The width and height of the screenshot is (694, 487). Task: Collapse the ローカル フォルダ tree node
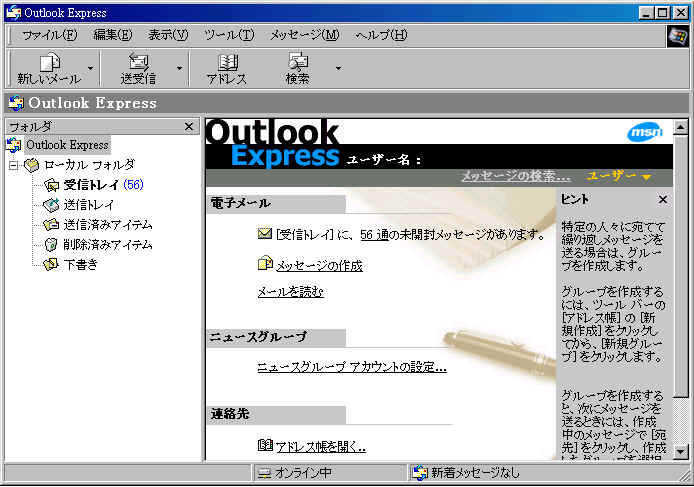14,166
